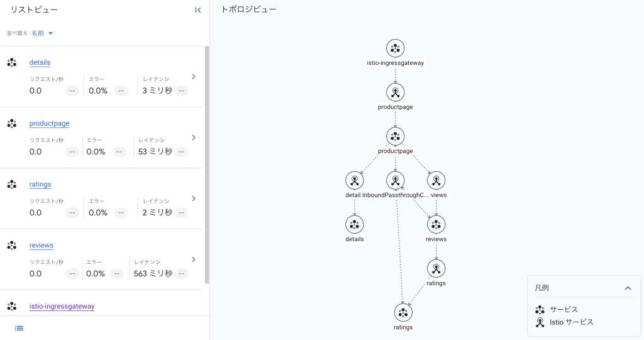
Task: Click the istio-ingressgateway node in topology
Action: tap(395, 48)
